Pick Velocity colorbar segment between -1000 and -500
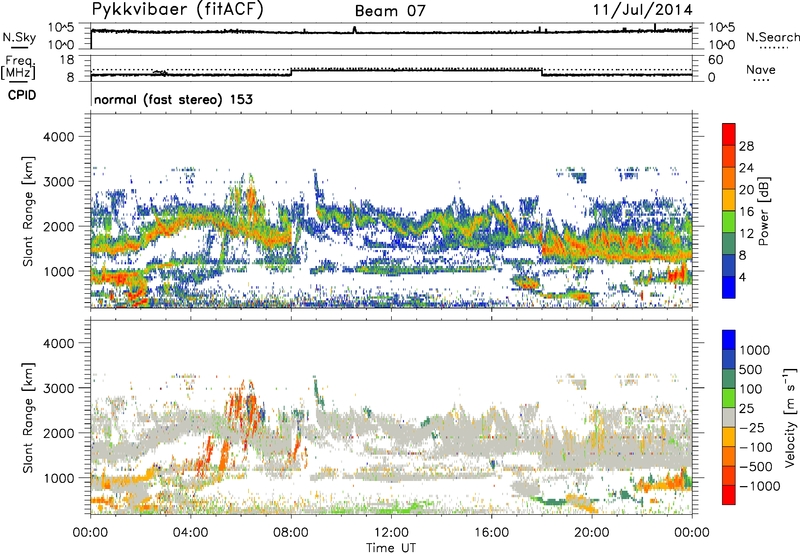800x554 pixels. 729,475
